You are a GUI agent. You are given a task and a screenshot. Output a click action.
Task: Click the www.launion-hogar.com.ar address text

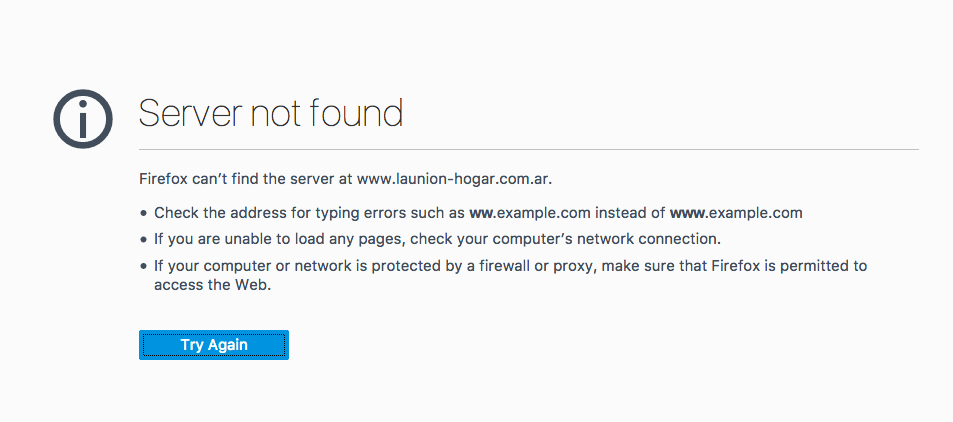pos(453,179)
